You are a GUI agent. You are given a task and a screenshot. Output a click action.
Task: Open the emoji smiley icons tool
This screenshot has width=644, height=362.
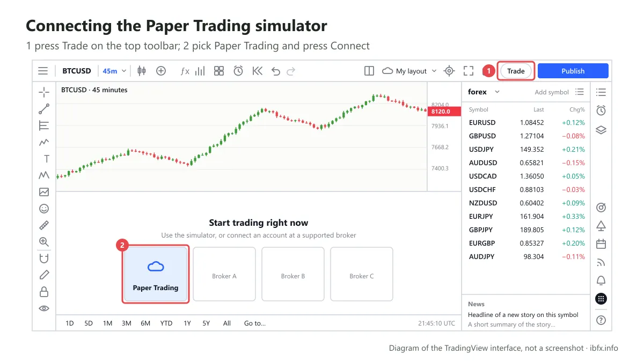tap(44, 209)
